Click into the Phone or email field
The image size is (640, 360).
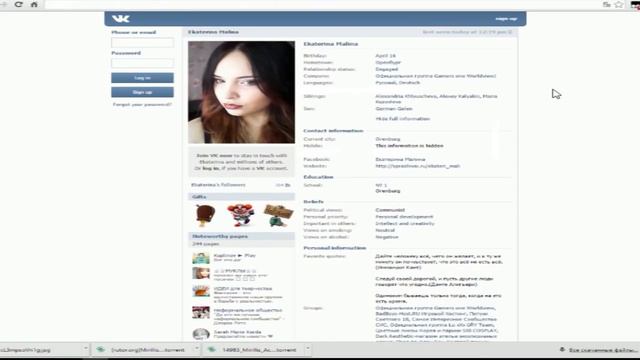[x=142, y=42]
